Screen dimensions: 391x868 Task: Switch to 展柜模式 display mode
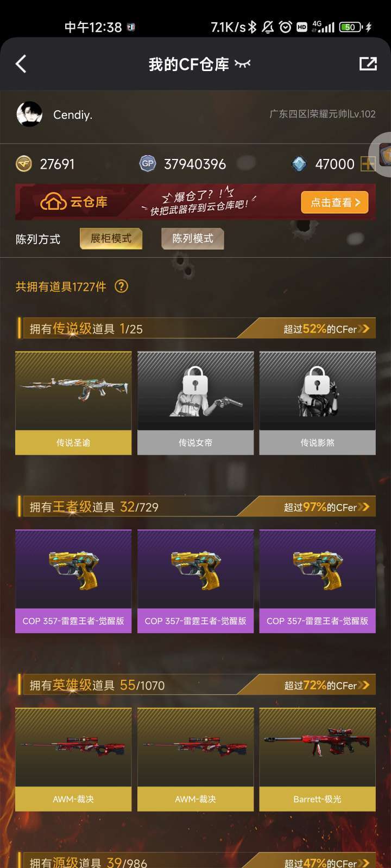point(111,239)
